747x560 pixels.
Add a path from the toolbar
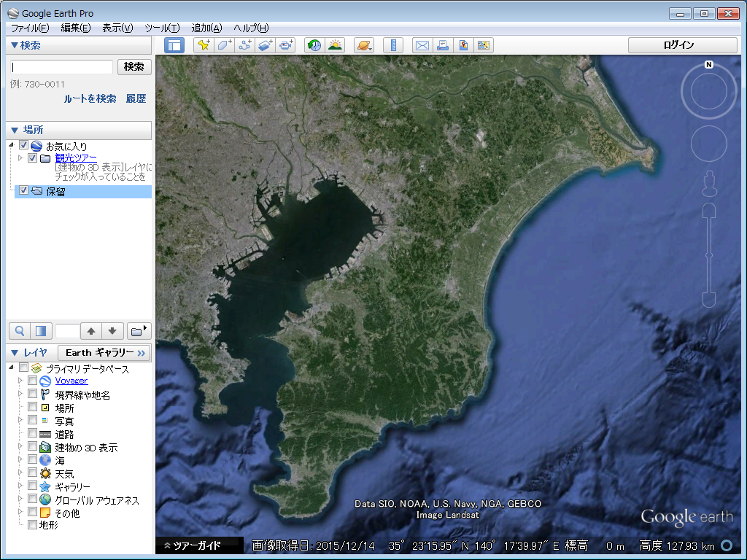tap(245, 46)
